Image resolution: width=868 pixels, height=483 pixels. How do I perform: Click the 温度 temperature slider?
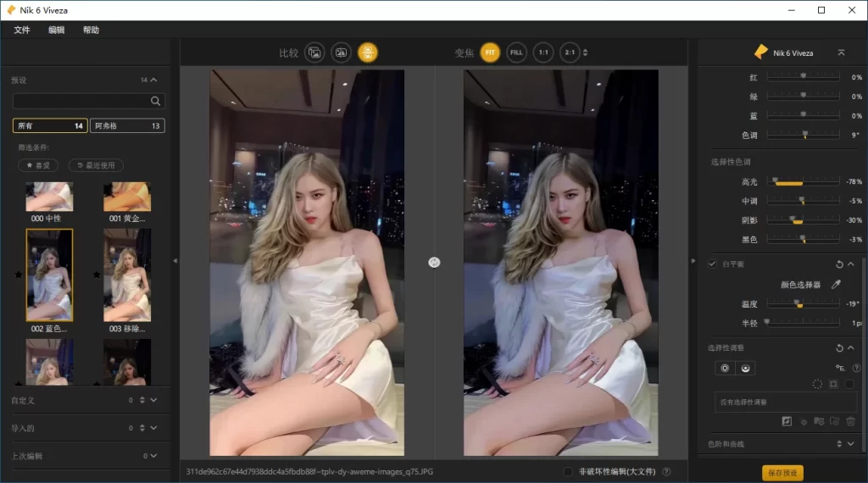[801, 303]
